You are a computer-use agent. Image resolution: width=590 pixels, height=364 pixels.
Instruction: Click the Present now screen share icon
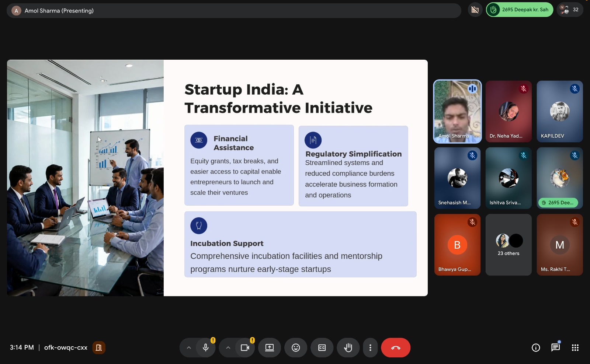pos(270,348)
